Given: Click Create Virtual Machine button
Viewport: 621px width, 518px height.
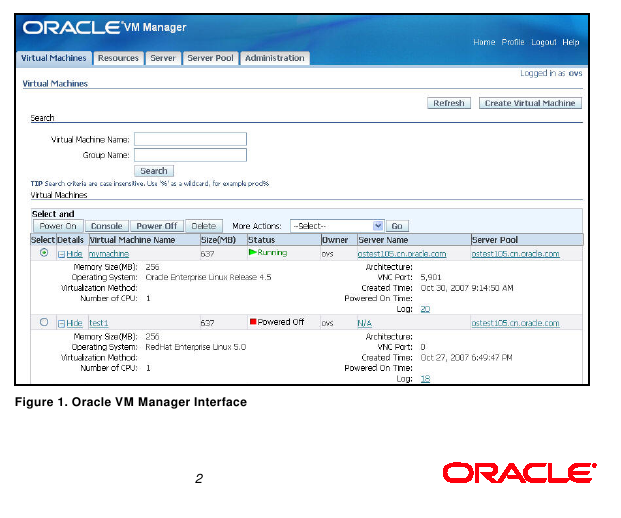Looking at the screenshot, I should 530,103.
